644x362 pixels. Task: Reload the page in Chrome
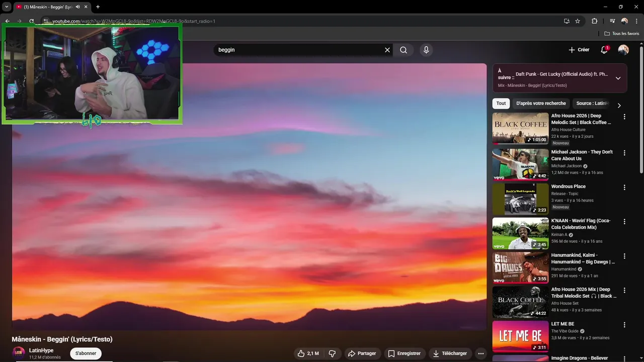(x=31, y=21)
